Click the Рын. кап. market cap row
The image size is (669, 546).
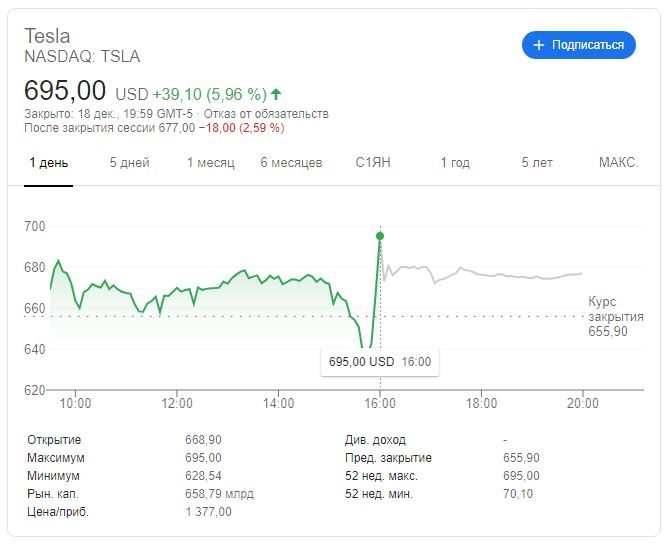[140, 494]
